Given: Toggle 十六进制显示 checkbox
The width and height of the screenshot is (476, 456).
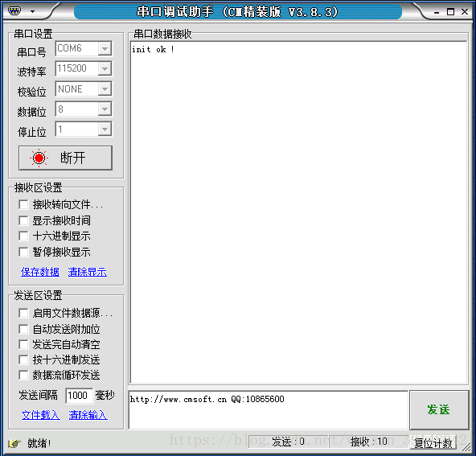Looking at the screenshot, I should pyautogui.click(x=23, y=236).
